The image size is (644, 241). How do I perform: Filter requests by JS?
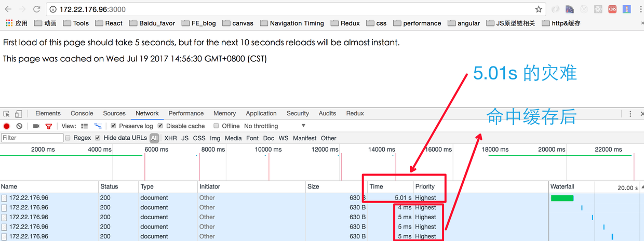point(185,138)
